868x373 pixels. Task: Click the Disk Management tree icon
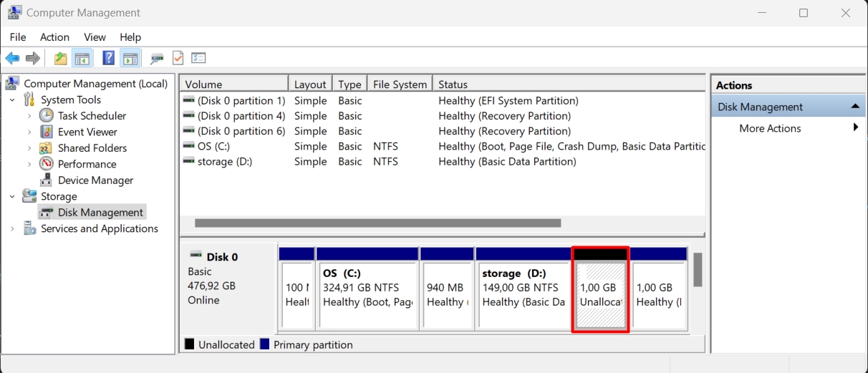point(47,213)
